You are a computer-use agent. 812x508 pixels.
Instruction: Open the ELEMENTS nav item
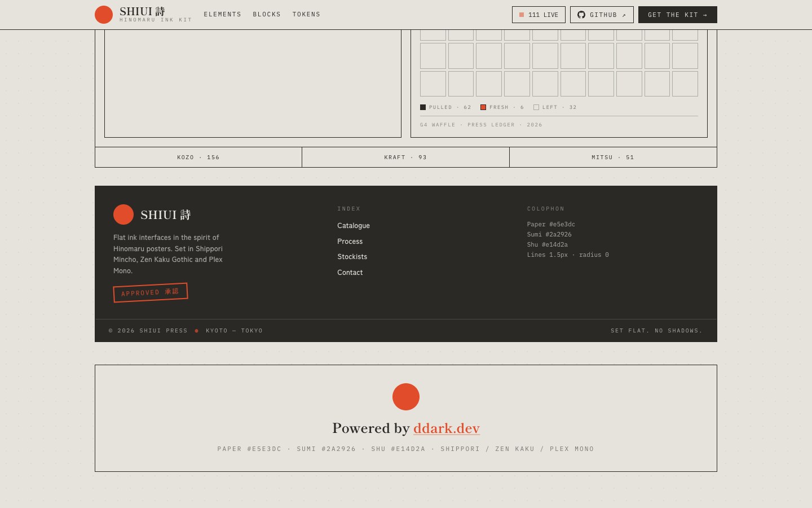pos(223,15)
